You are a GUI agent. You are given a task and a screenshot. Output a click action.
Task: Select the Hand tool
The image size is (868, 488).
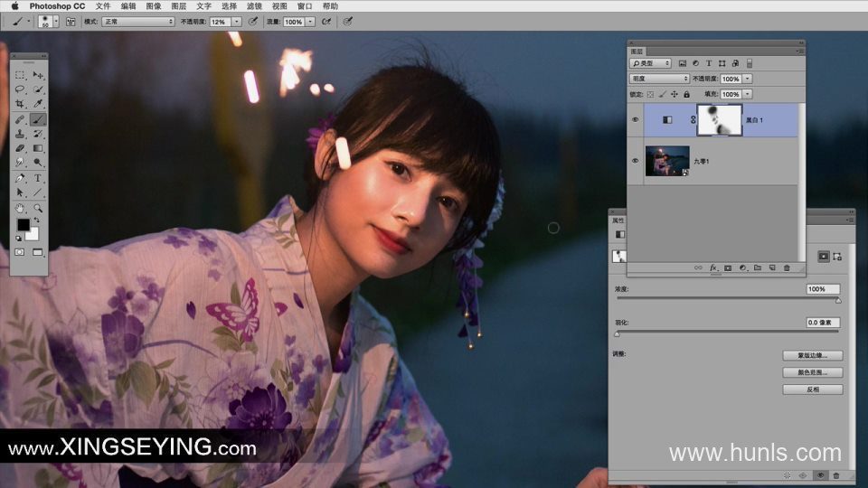tap(20, 208)
